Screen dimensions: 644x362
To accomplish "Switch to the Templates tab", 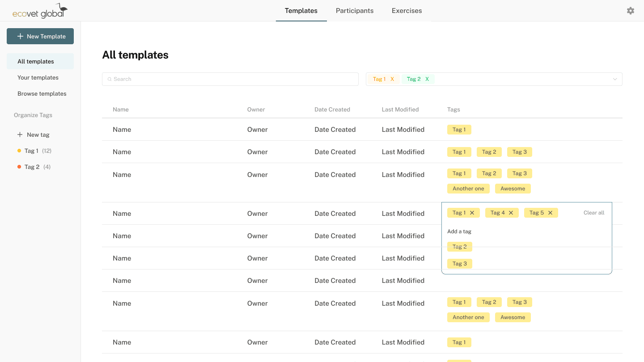I will 301,11.
